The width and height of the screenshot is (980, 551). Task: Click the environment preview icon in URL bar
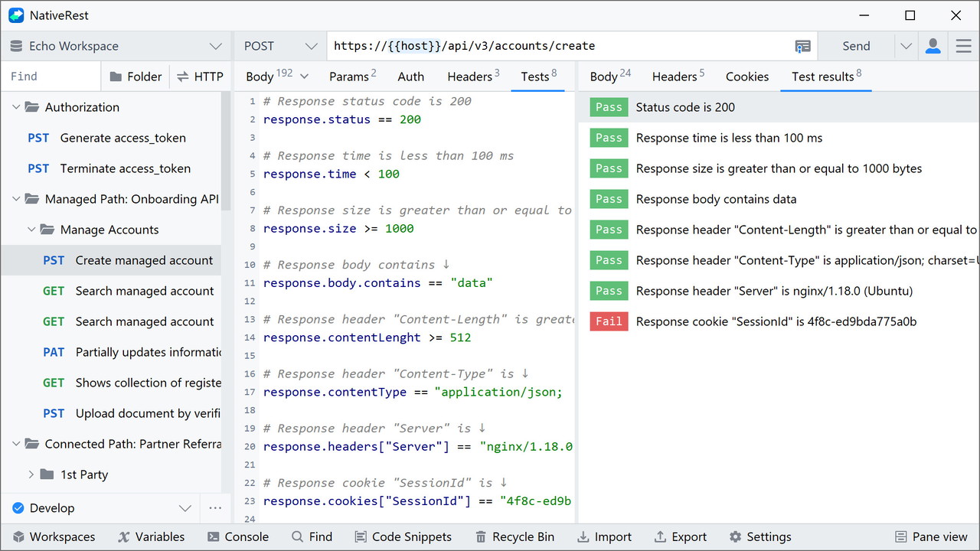(802, 47)
